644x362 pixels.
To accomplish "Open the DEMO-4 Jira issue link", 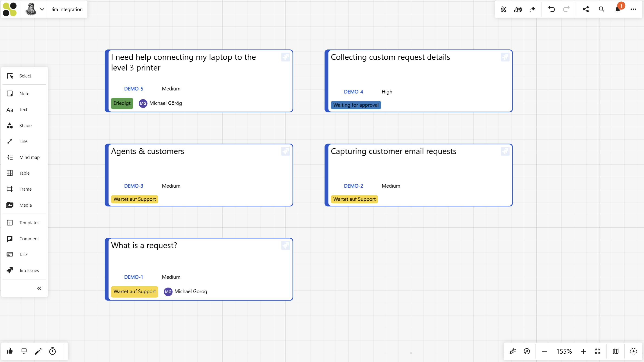I will pos(353,92).
